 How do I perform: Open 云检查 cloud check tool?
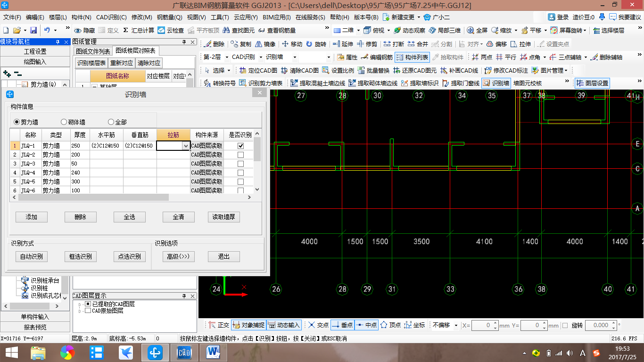[171, 30]
